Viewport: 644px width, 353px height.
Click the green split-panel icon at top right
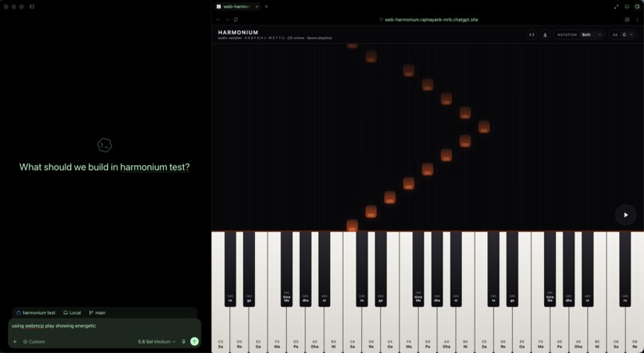point(638,6)
